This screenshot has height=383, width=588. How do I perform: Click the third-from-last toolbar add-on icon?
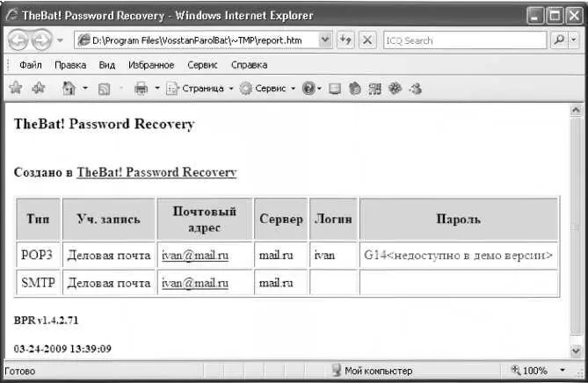pos(374,89)
